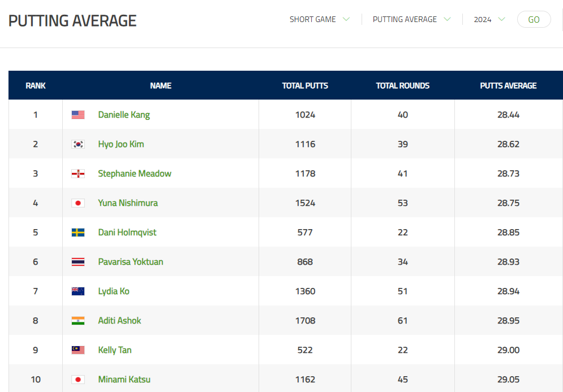This screenshot has width=563, height=392.
Task: Click the total putts value 1178
Action: point(305,174)
